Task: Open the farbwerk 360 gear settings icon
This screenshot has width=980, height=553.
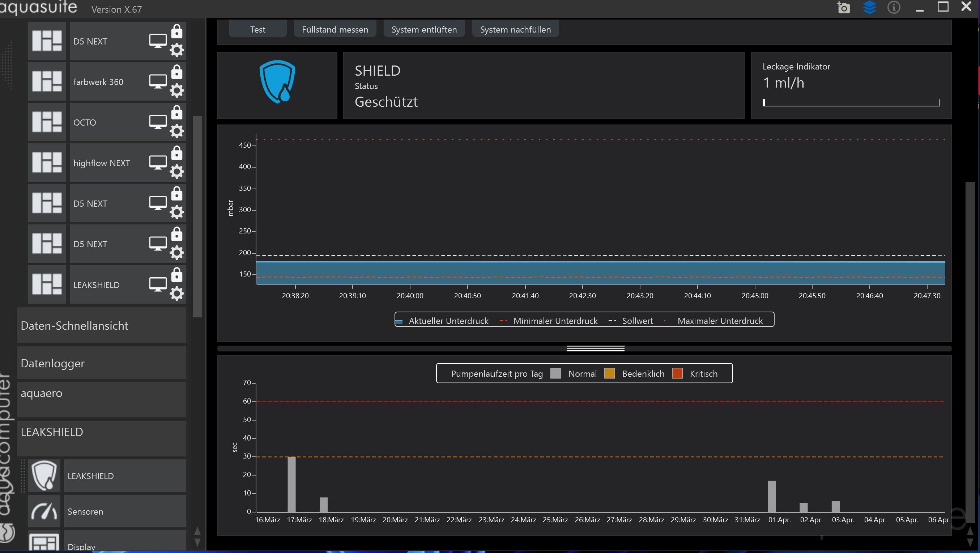Action: [176, 90]
